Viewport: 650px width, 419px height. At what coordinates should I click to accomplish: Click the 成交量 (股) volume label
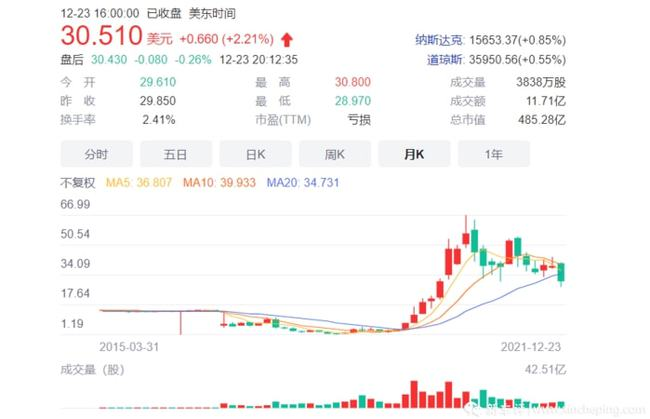[92, 369]
